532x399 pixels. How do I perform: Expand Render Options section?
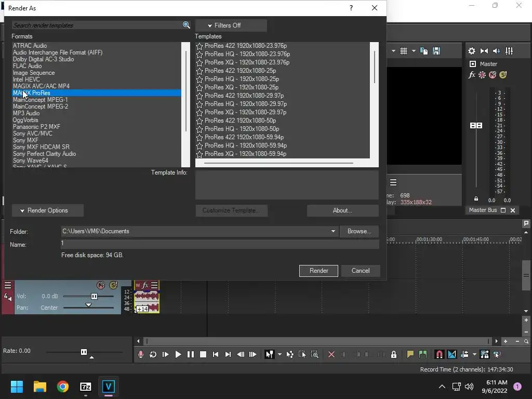(48, 210)
